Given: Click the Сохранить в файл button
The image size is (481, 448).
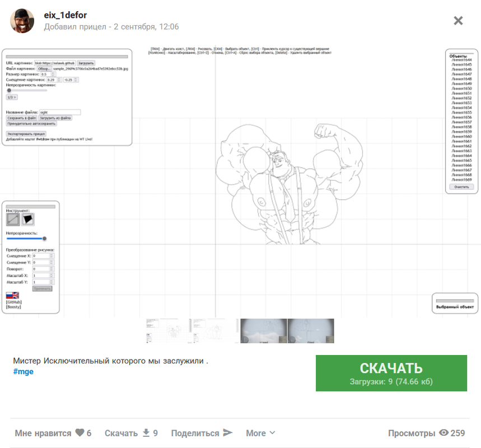Looking at the screenshot, I should coord(22,118).
